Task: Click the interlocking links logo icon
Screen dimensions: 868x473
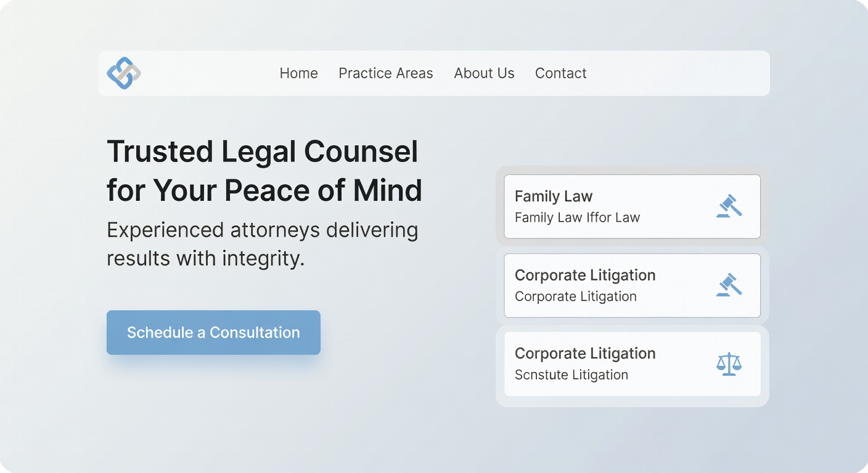Action: 124,73
